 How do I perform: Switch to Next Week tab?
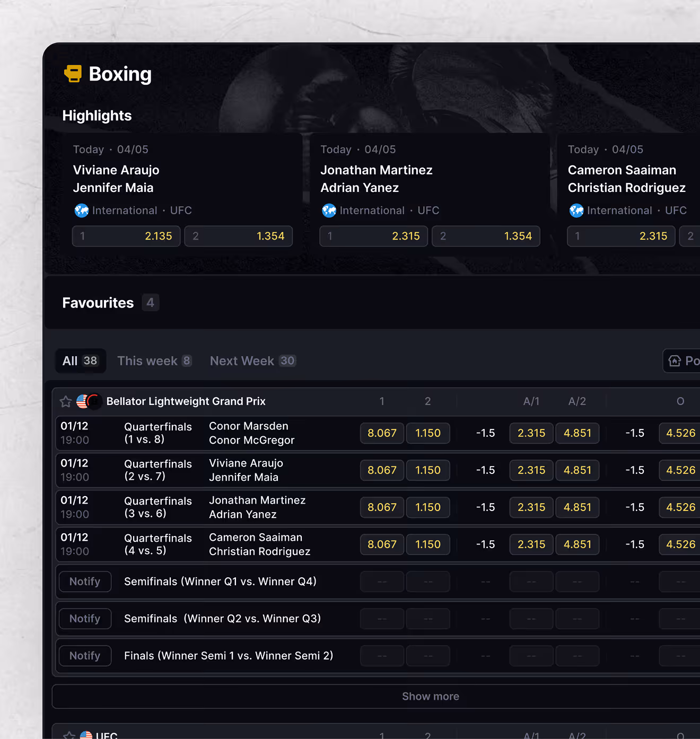coord(253,361)
